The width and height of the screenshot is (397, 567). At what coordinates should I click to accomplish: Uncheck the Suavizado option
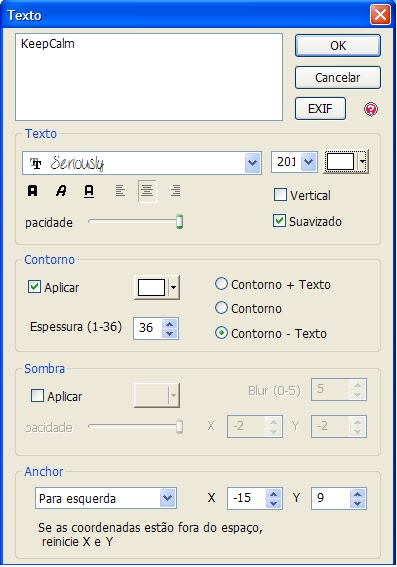tap(279, 221)
